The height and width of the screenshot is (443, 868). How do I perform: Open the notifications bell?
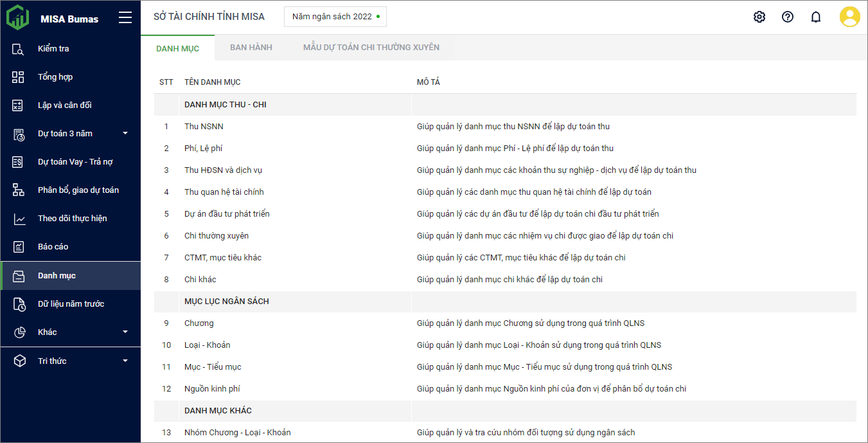point(816,17)
